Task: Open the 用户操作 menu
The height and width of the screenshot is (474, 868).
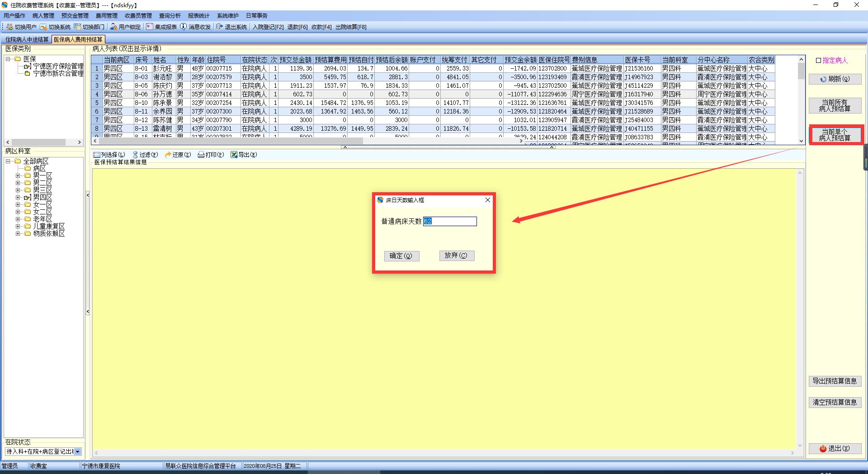Action: point(14,16)
